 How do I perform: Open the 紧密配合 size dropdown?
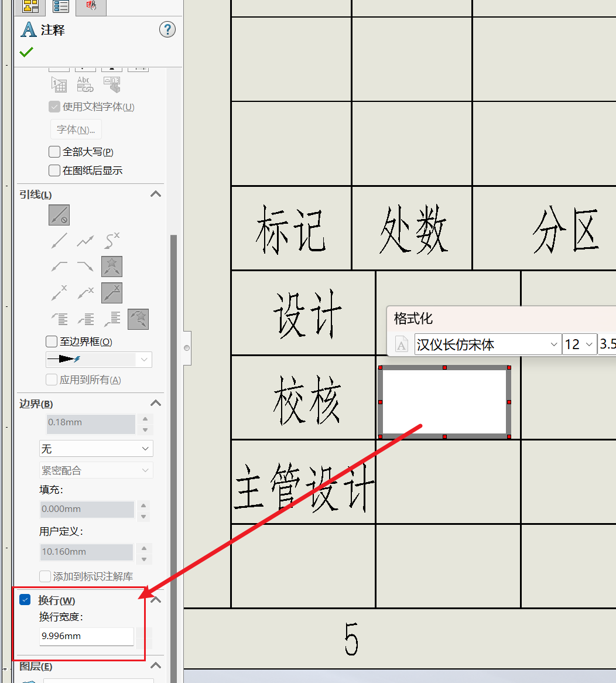tap(96, 470)
